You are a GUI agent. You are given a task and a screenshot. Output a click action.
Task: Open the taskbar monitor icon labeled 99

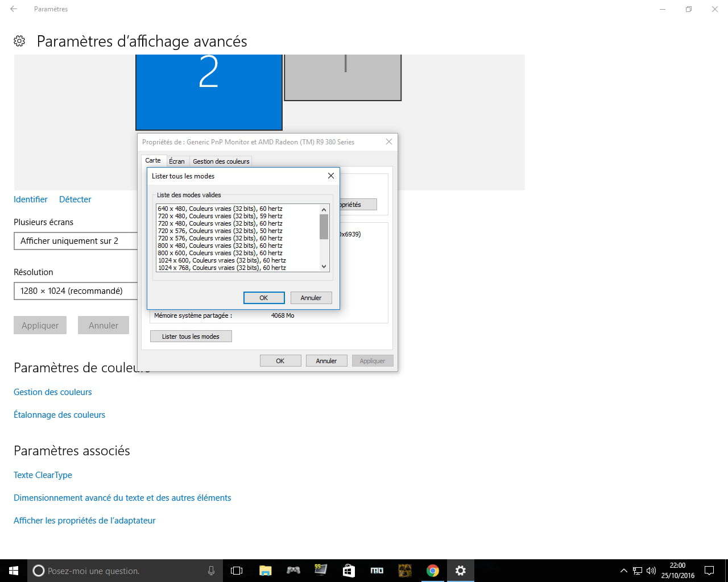pyautogui.click(x=321, y=571)
